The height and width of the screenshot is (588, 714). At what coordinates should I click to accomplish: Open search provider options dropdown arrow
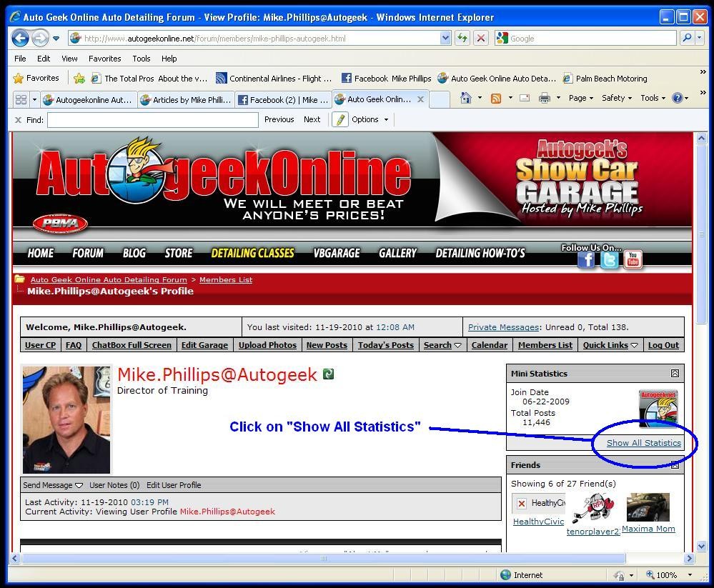point(700,38)
